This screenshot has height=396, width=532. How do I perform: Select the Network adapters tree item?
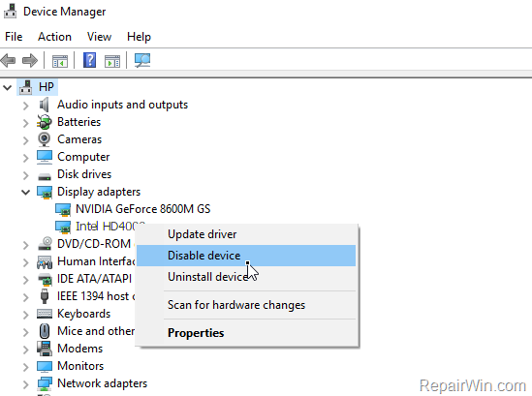[102, 383]
